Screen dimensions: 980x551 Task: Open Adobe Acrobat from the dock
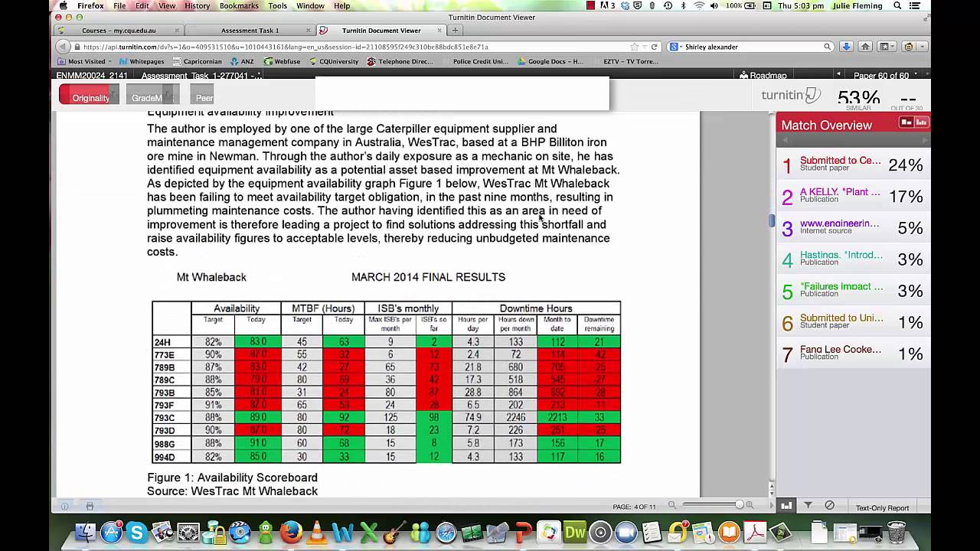click(755, 532)
